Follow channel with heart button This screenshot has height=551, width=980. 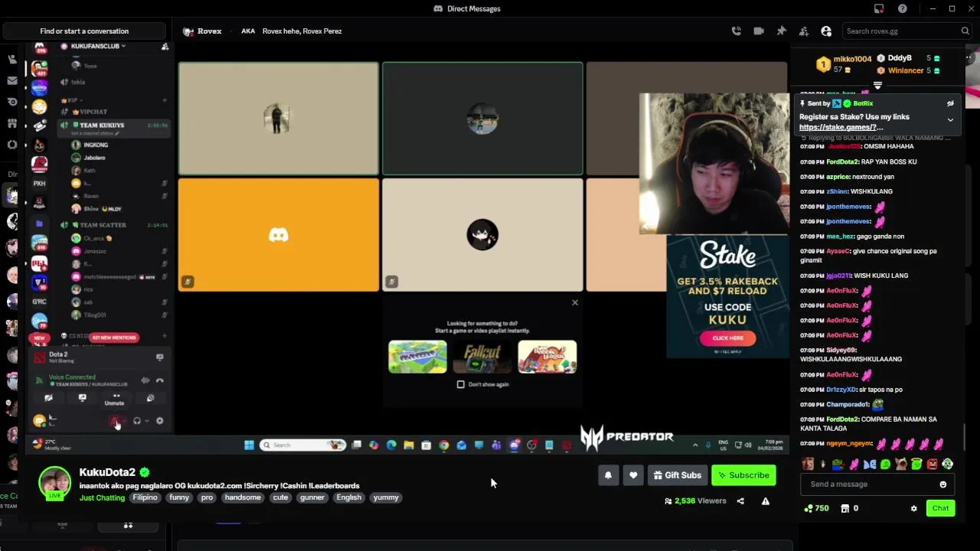(x=633, y=475)
